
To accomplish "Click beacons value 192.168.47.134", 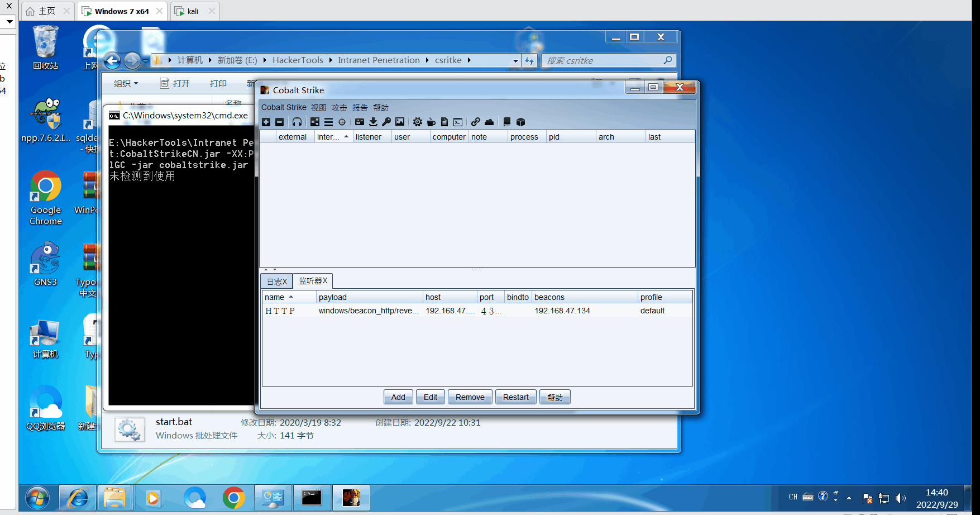I will (x=562, y=311).
